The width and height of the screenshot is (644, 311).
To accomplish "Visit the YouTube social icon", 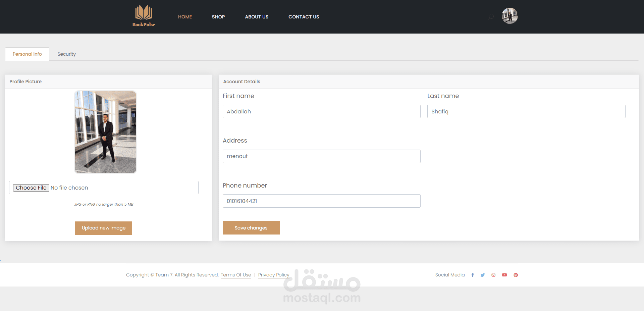I will (504, 275).
